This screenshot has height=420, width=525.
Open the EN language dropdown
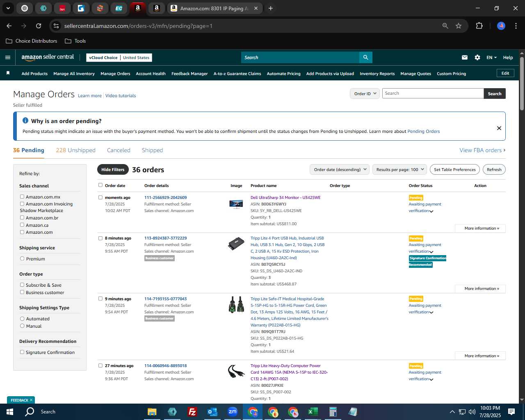click(491, 57)
